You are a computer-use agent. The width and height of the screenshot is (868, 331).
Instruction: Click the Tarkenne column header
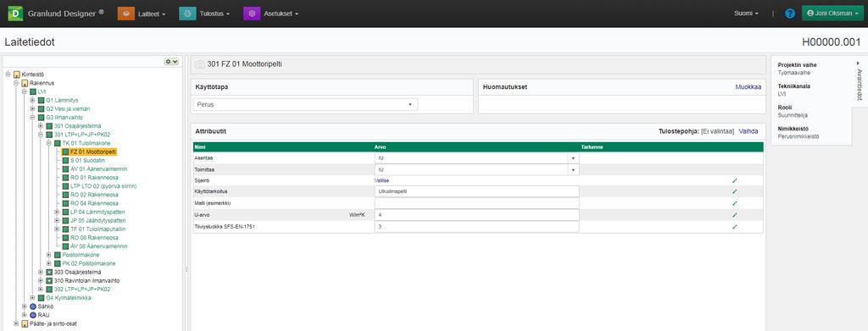(592, 147)
